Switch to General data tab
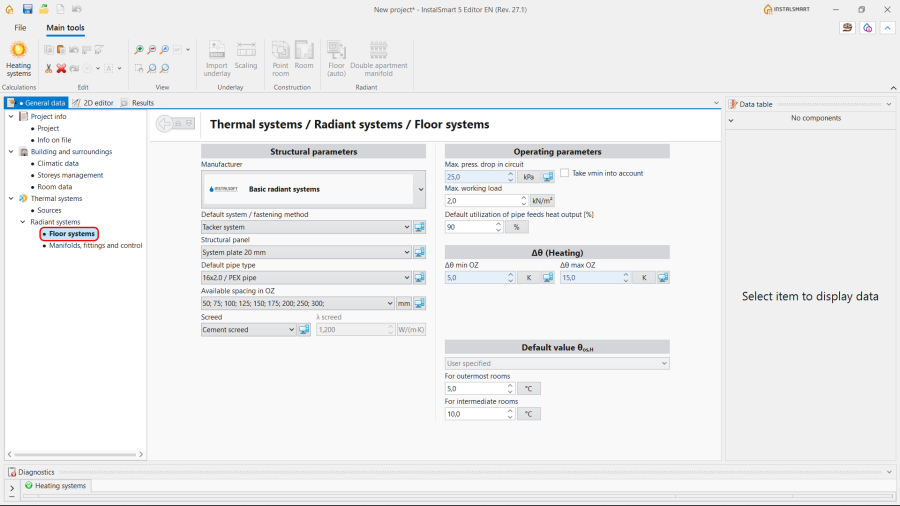The height and width of the screenshot is (506, 900). click(x=37, y=103)
